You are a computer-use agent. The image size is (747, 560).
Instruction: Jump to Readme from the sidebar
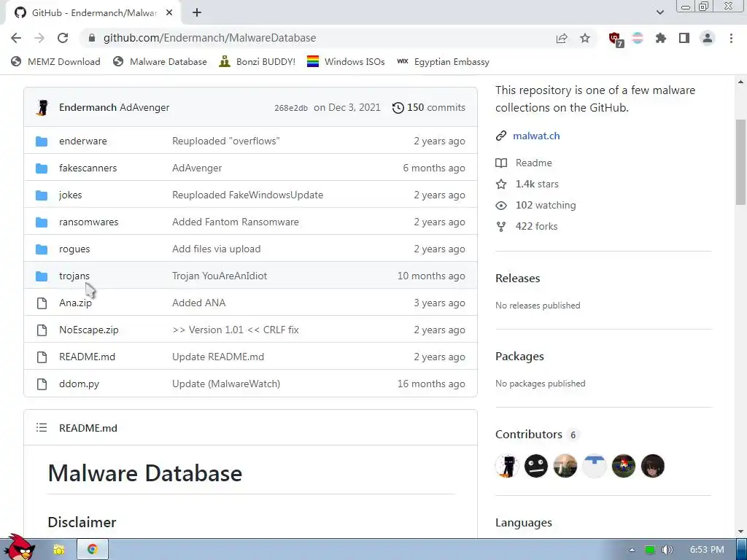[524, 163]
